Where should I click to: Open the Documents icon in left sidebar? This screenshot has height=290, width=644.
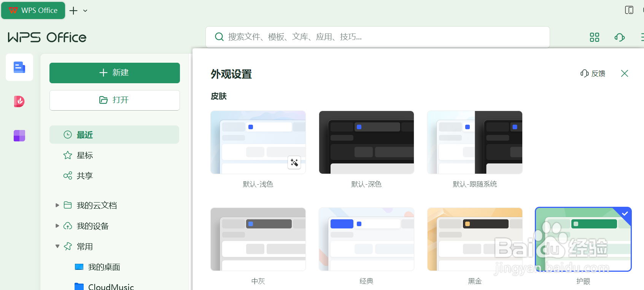pos(19,67)
